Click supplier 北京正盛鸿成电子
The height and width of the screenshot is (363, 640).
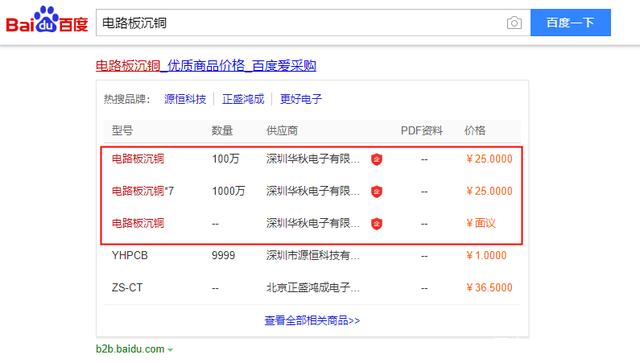[313, 287]
